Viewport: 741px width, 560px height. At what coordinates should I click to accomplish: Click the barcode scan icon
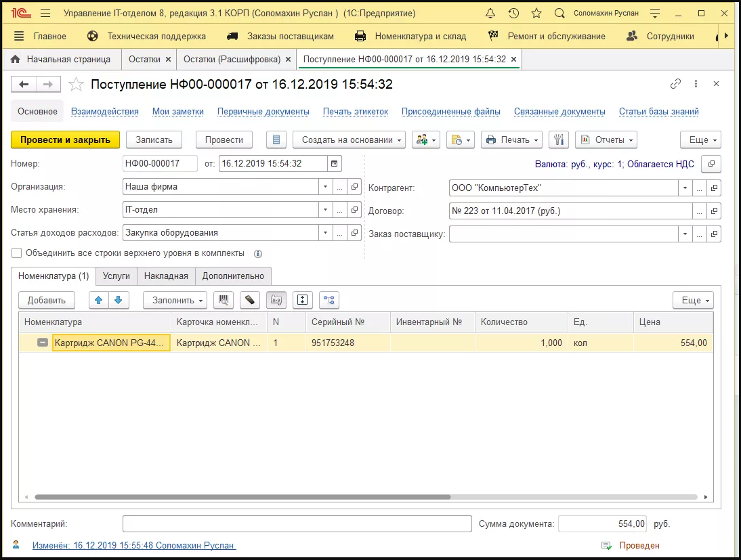(222, 300)
